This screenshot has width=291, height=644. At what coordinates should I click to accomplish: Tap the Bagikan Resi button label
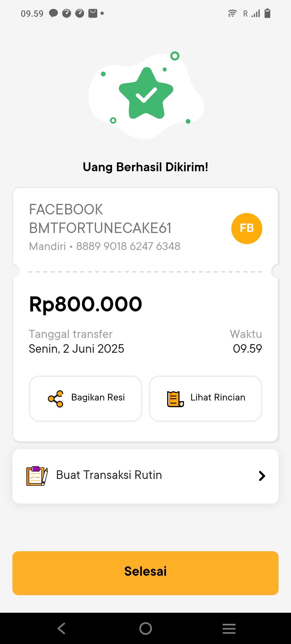point(98,398)
